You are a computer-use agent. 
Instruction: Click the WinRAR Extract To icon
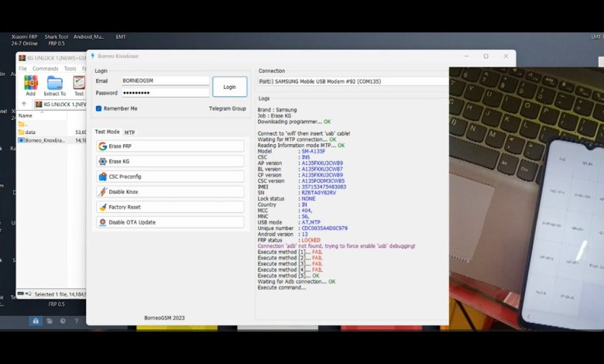54,82
